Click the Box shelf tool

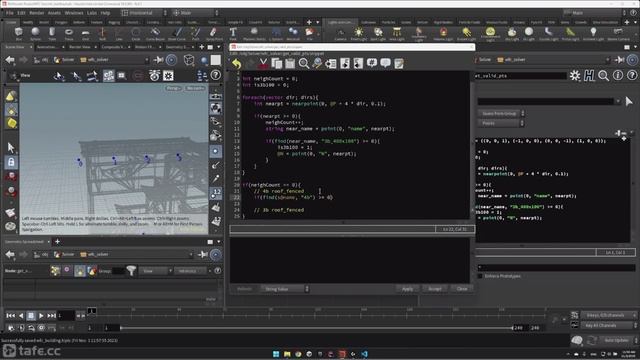click(19, 33)
